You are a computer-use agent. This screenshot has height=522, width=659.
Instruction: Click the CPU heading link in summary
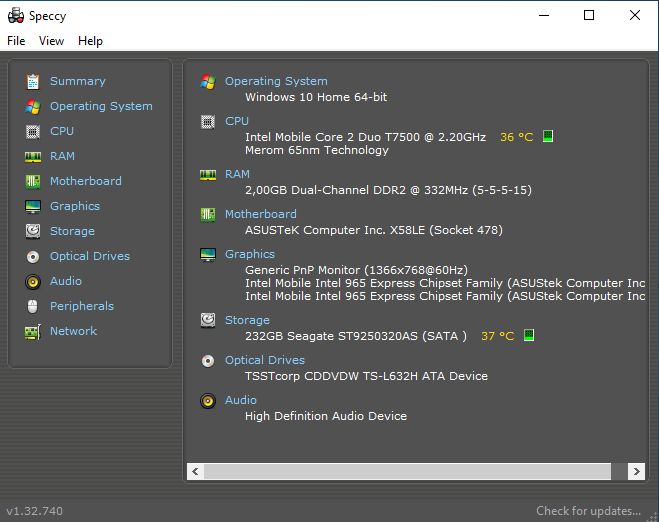tap(237, 121)
